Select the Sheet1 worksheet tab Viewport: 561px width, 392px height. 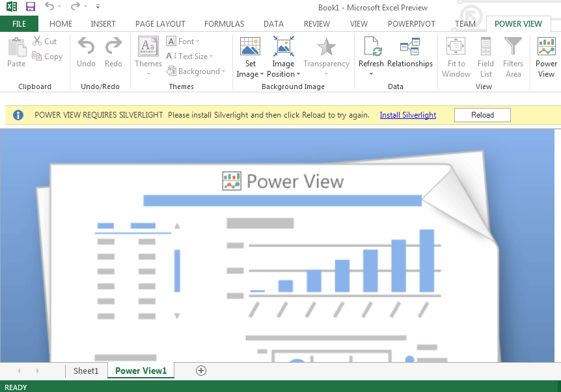click(86, 371)
